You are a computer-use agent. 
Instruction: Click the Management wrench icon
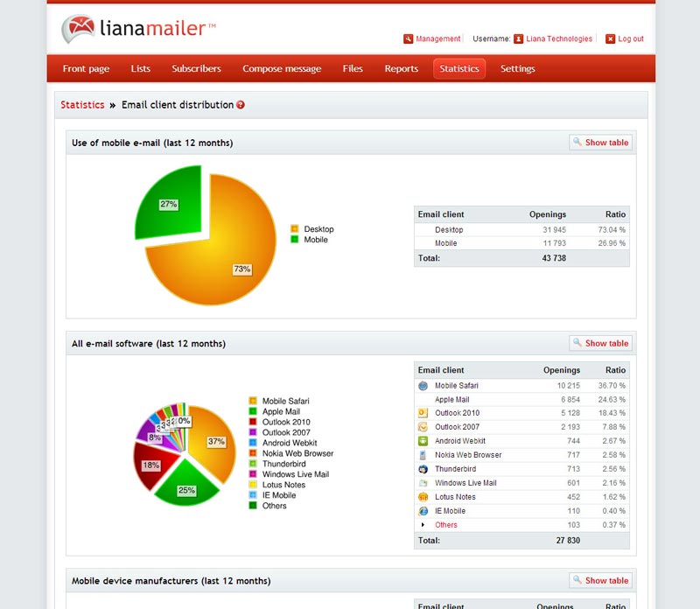coord(408,38)
